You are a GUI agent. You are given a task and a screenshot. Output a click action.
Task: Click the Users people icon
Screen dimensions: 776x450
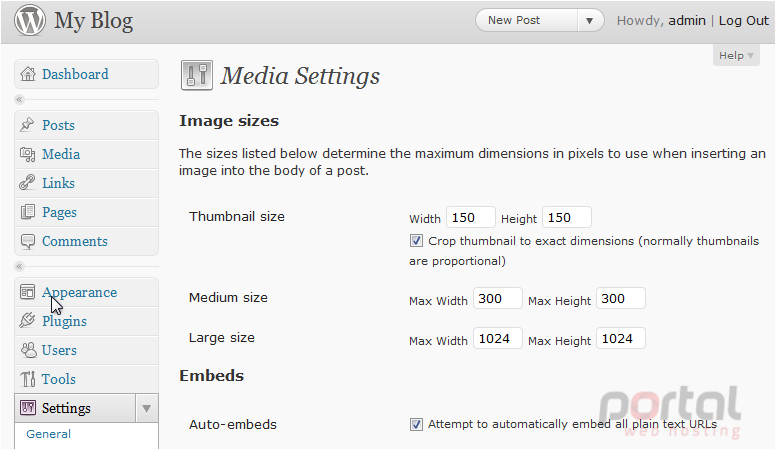pos(28,350)
